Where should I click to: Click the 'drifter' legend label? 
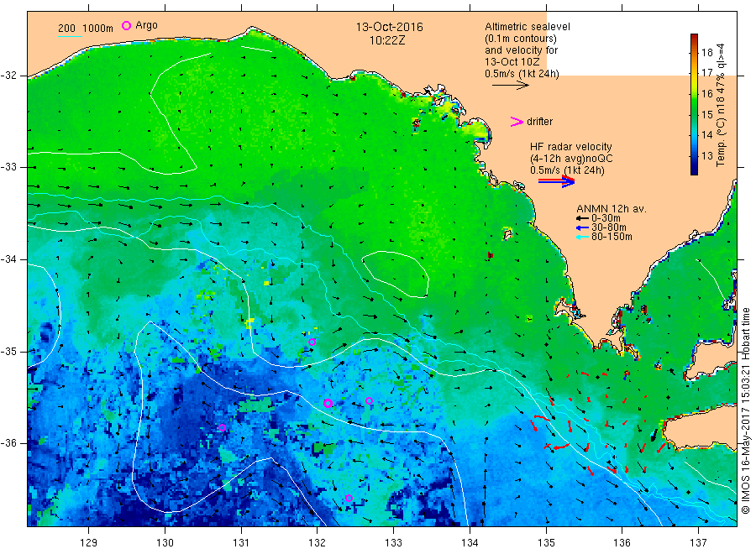[x=539, y=122]
